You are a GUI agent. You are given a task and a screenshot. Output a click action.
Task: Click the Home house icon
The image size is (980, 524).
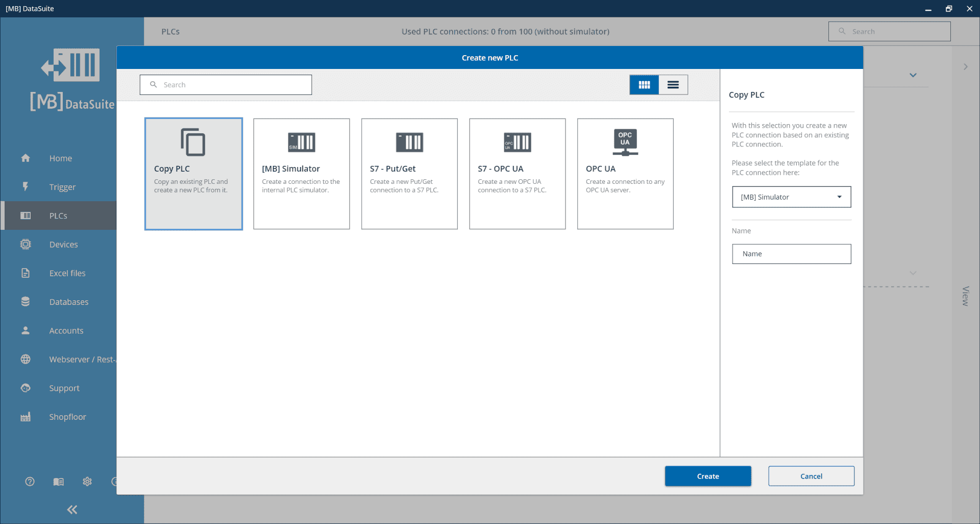26,158
